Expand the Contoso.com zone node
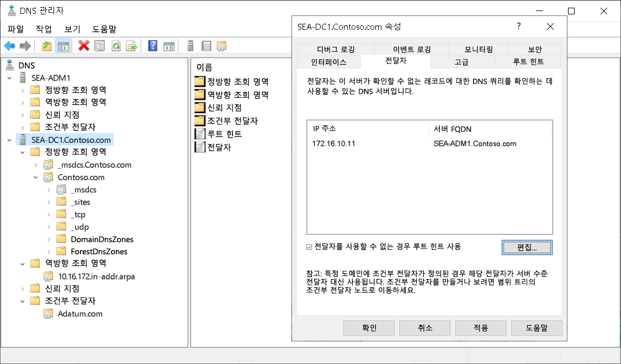 coord(36,177)
